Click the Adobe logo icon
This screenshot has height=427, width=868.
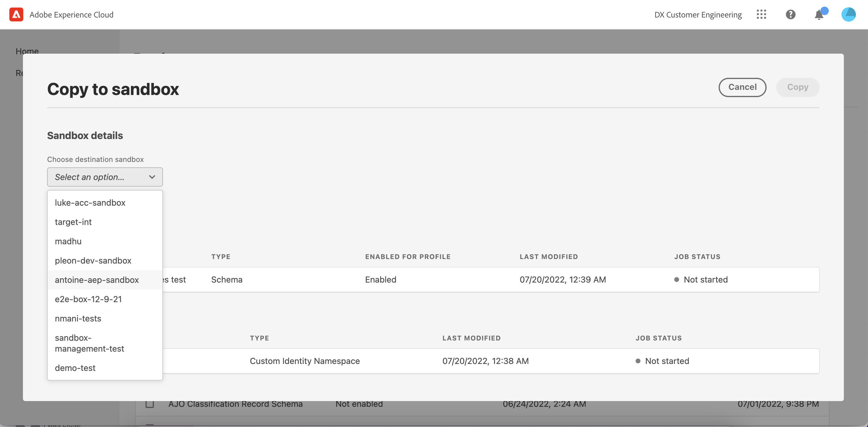[x=16, y=14]
